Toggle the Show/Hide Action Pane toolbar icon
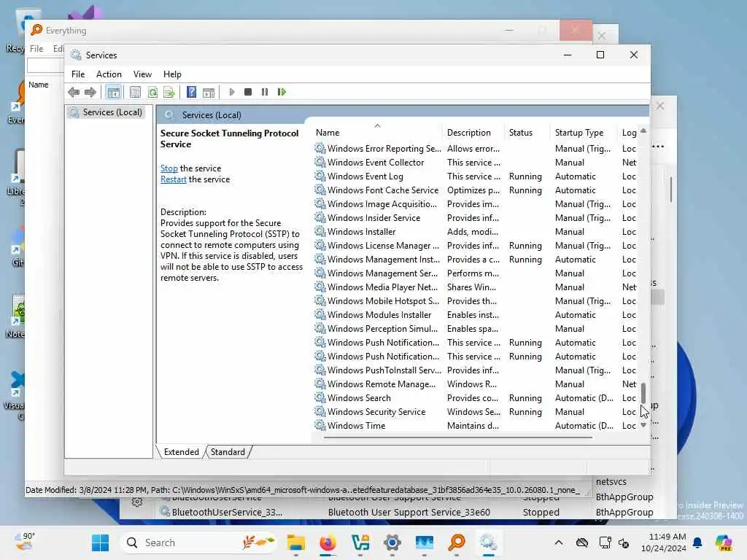 click(209, 92)
